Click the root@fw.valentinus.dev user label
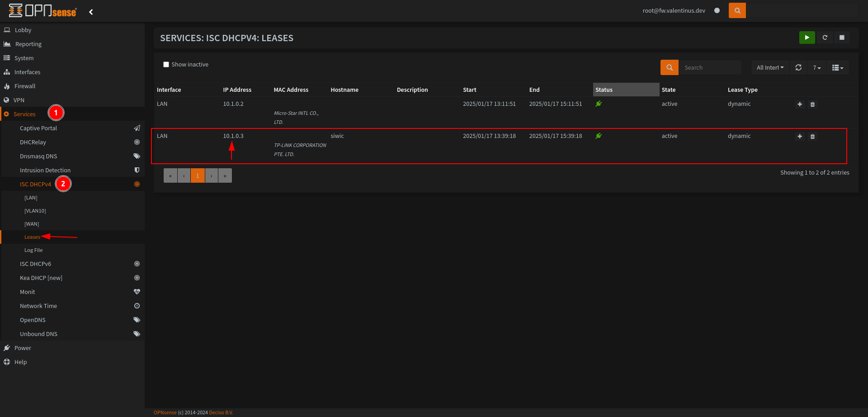This screenshot has height=417, width=868. coord(674,10)
